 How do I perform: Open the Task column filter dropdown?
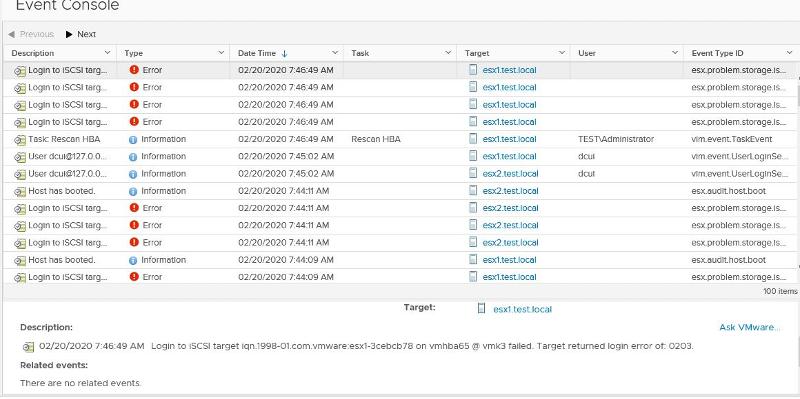point(448,53)
